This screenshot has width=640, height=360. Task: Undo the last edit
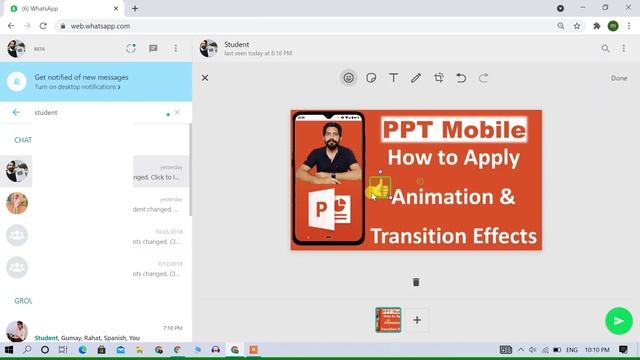pyautogui.click(x=461, y=78)
